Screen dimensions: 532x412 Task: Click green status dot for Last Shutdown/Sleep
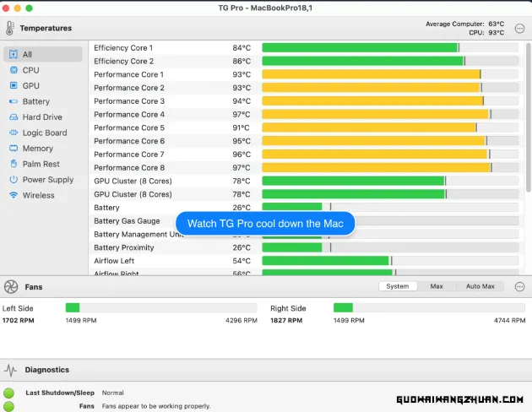(x=8, y=393)
